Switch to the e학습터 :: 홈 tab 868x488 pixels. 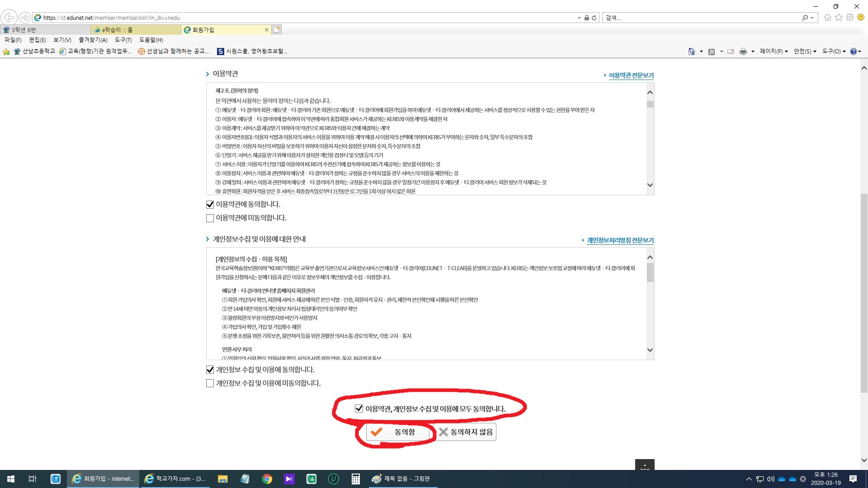click(x=136, y=30)
